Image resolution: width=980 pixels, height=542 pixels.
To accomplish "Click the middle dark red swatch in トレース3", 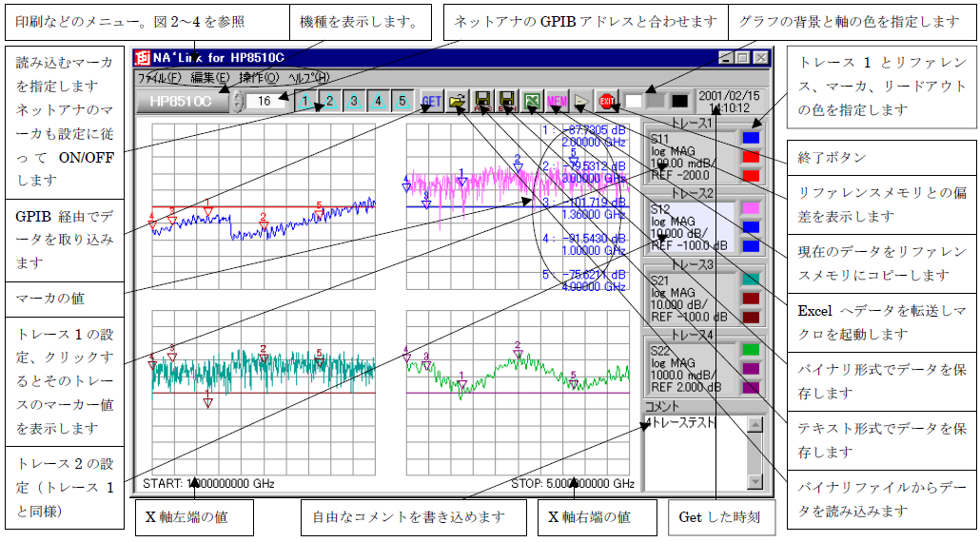I will point(752,299).
